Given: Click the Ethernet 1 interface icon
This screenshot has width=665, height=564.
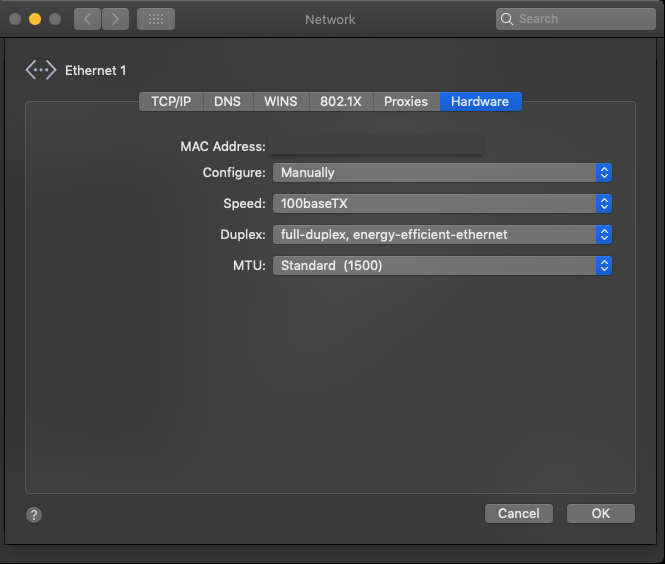Looking at the screenshot, I should click(41, 70).
